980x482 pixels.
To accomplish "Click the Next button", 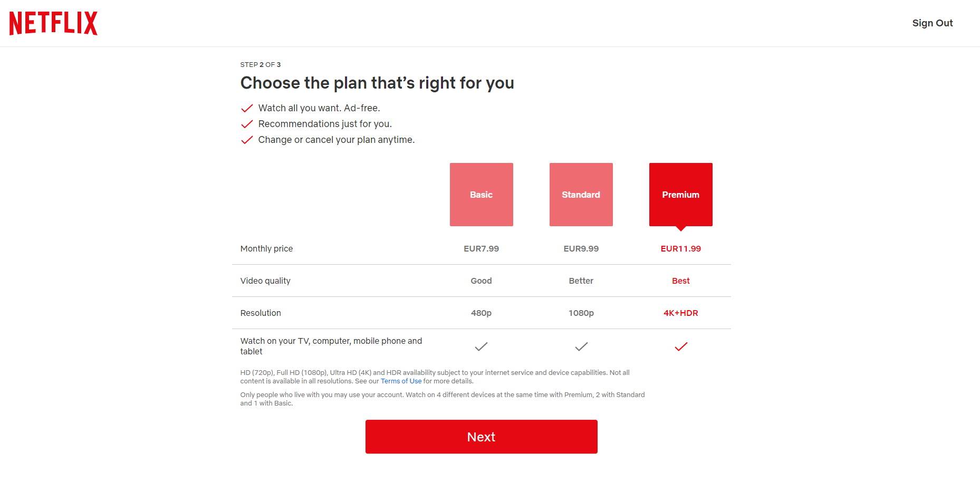I will click(x=481, y=437).
